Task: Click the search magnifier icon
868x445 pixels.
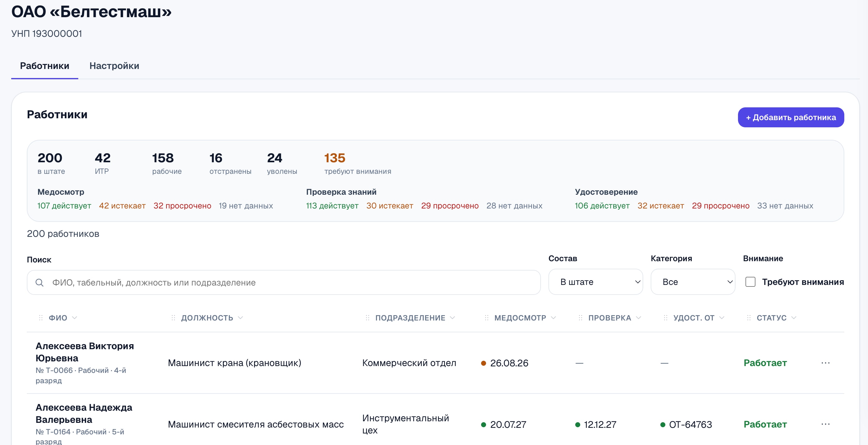Action: [x=39, y=282]
